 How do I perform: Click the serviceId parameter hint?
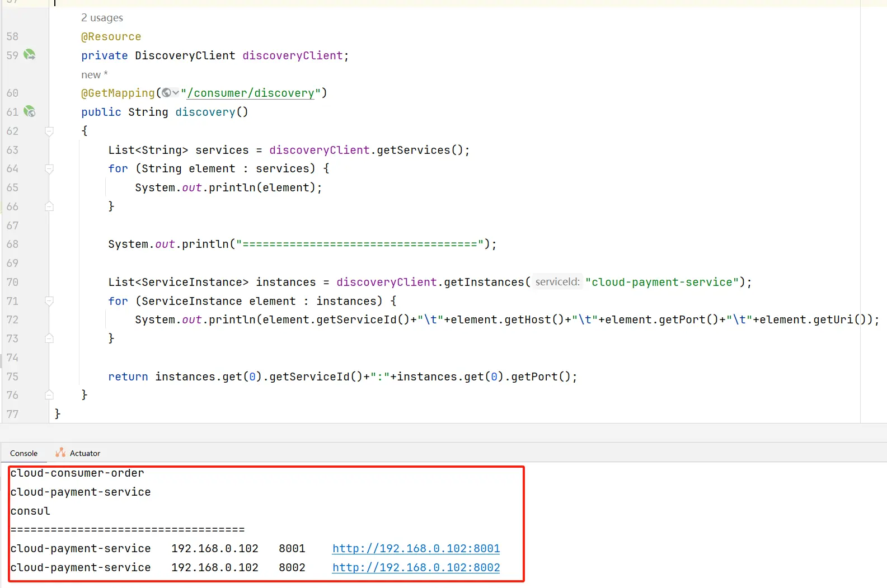tap(557, 282)
